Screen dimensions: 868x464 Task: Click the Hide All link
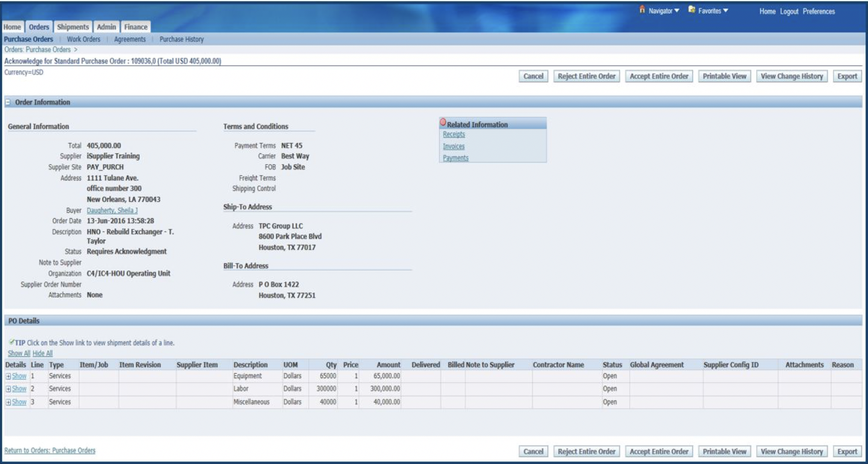(x=42, y=354)
